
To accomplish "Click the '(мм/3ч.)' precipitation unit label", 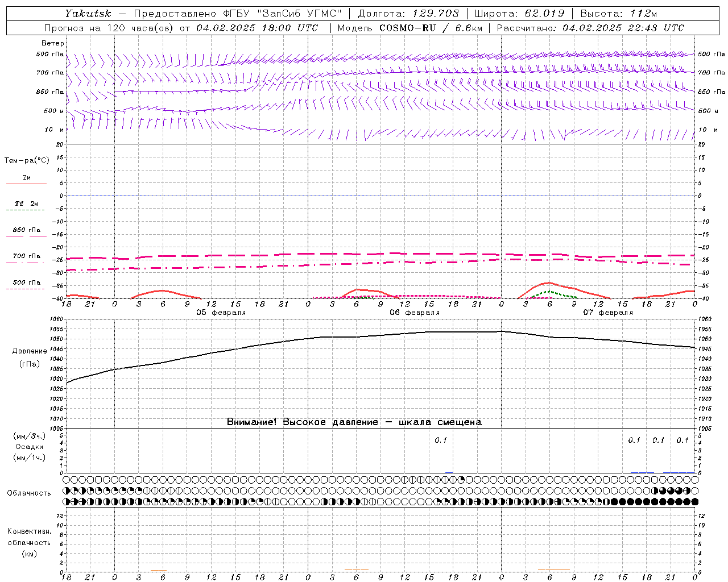I will (29, 436).
